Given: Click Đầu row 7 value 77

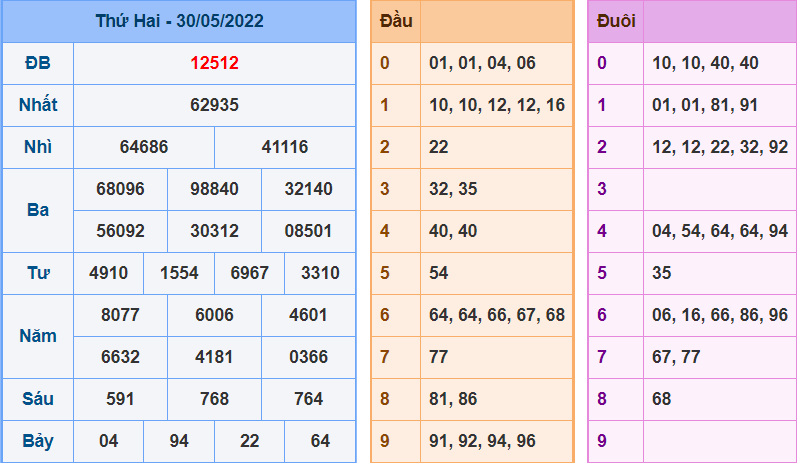Looking at the screenshot, I should click(x=439, y=357).
